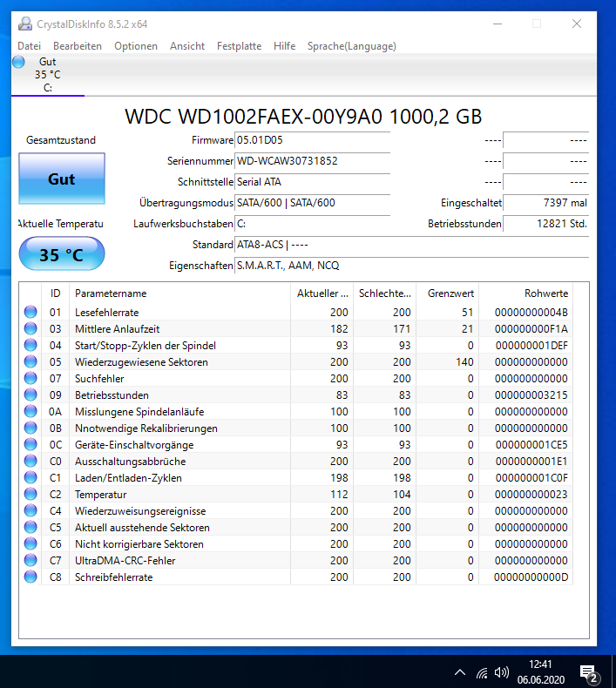Click the raw value 00000000004B
Screen dimensions: 616x688
point(531,313)
